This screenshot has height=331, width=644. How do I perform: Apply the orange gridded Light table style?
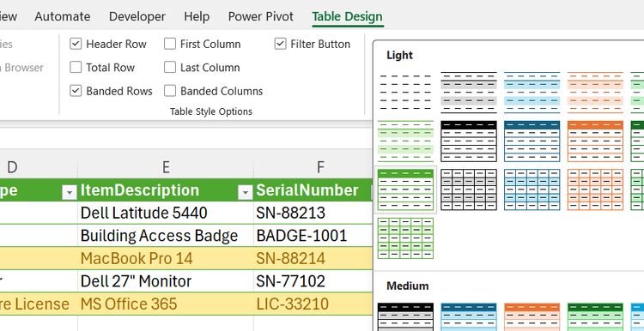click(595, 190)
